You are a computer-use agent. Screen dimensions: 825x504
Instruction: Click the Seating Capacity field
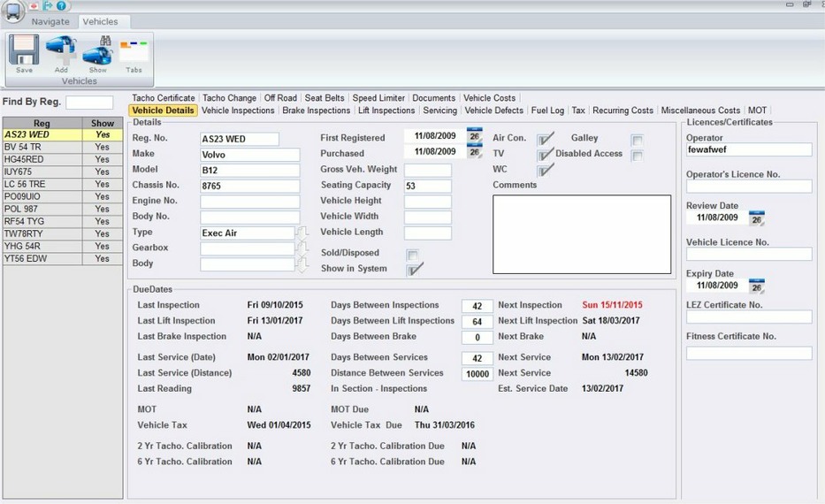coord(428,186)
